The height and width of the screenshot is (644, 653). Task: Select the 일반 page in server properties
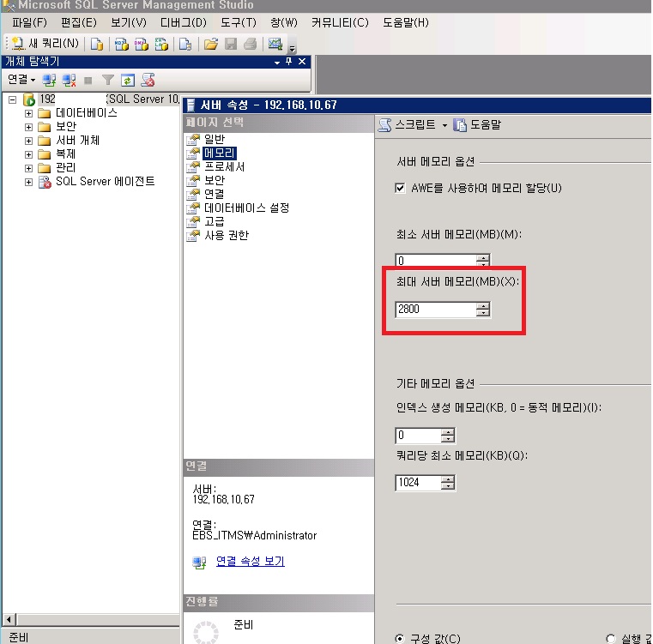click(x=215, y=139)
